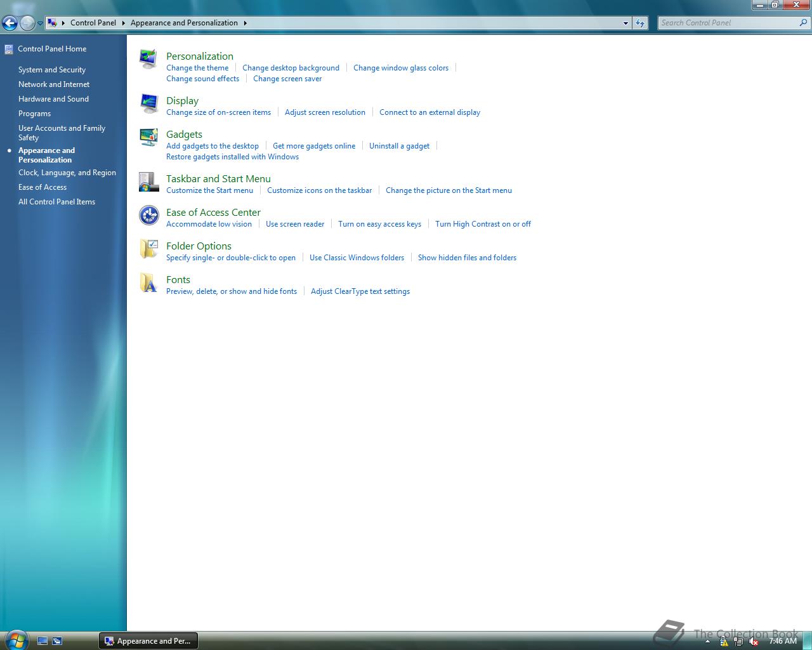Click Change the picture on Start menu
The image size is (812, 650).
[x=449, y=190]
